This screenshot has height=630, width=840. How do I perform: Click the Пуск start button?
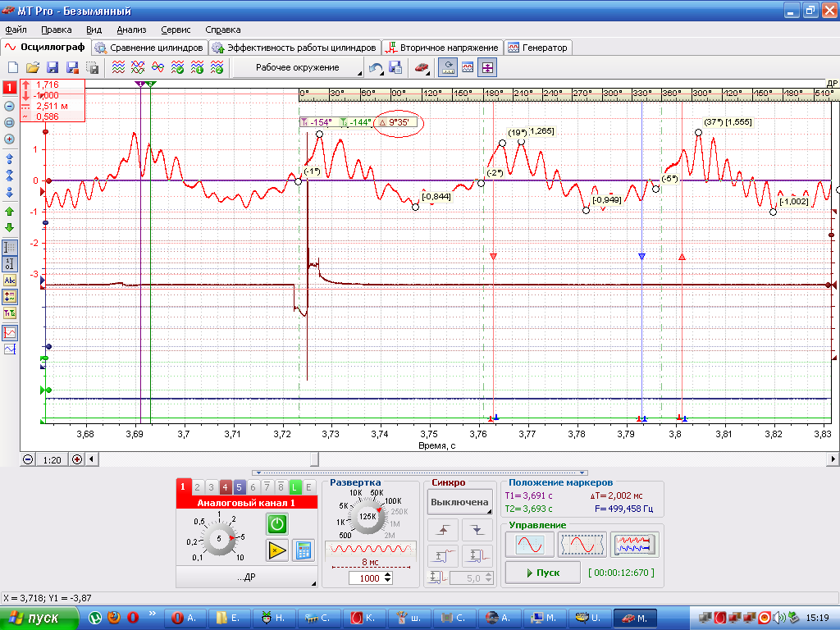[x=543, y=573]
